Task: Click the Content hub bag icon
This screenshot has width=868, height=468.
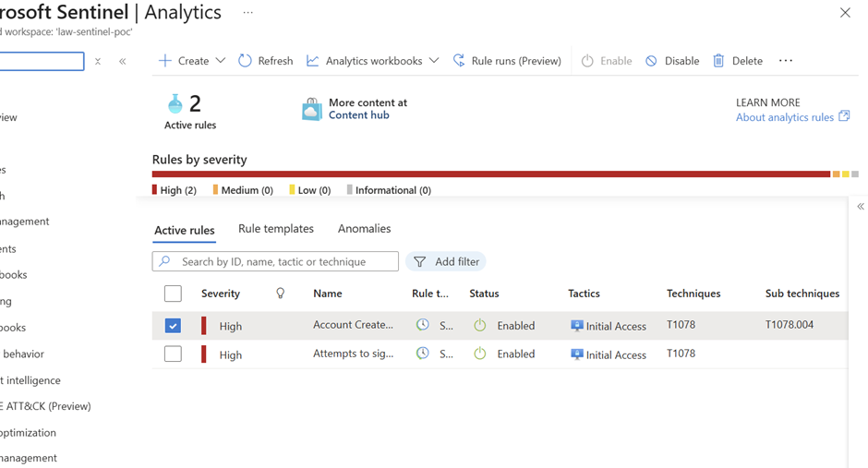Action: pyautogui.click(x=312, y=109)
